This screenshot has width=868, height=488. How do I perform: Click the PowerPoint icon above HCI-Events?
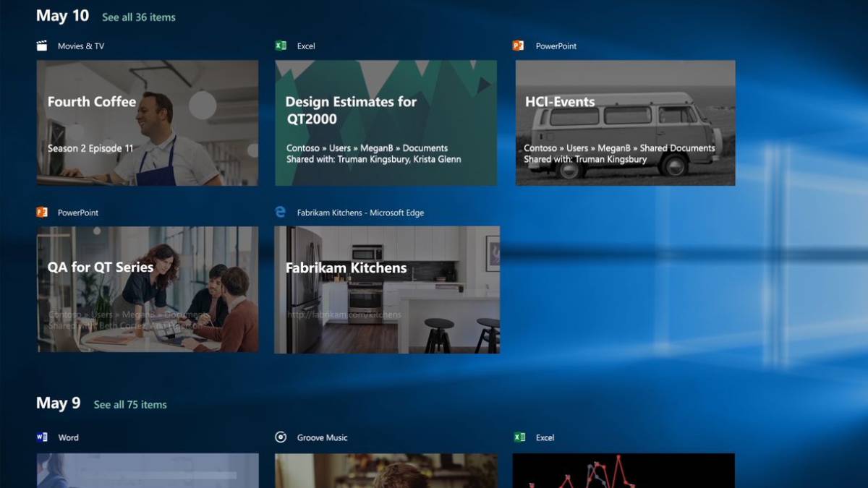[x=518, y=46]
